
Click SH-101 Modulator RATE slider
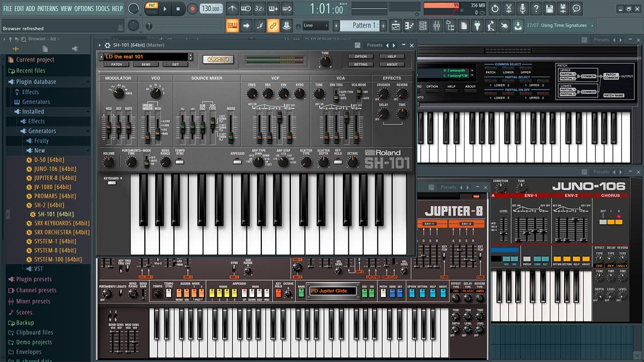coord(129,128)
